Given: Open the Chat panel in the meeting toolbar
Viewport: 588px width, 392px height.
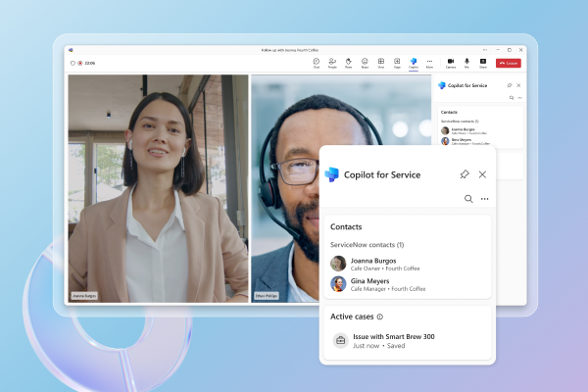Looking at the screenshot, I should click(x=317, y=62).
